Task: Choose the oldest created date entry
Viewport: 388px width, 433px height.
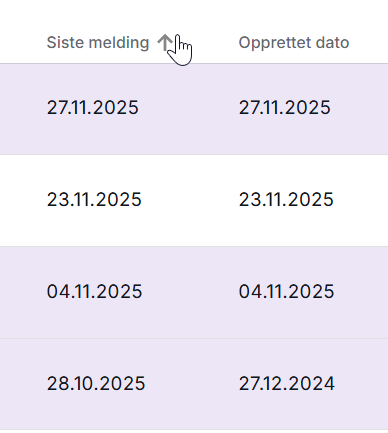Action: coord(287,384)
